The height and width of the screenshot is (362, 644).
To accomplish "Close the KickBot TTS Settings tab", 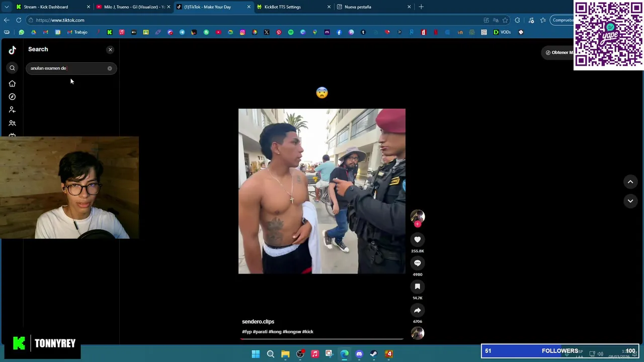I will pyautogui.click(x=329, y=7).
